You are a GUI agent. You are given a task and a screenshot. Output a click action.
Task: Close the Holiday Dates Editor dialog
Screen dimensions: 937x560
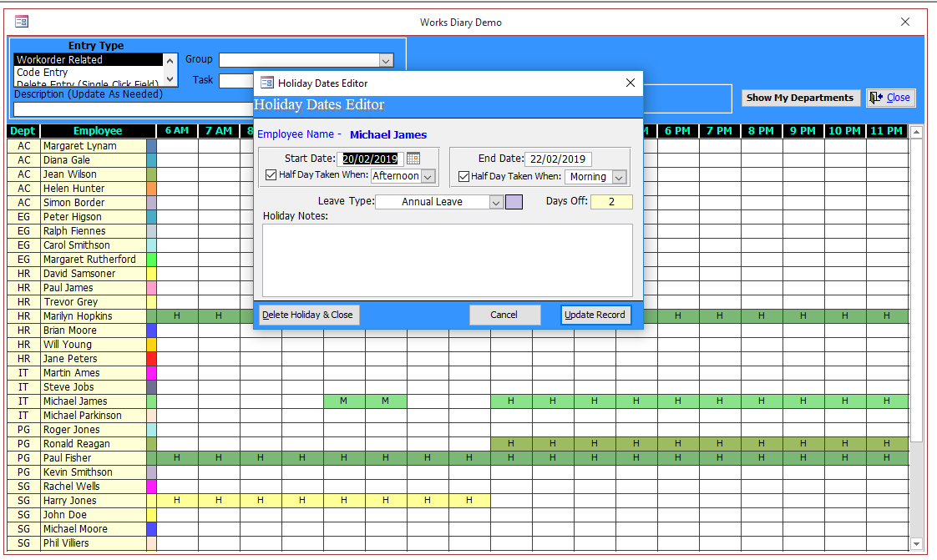pos(631,83)
